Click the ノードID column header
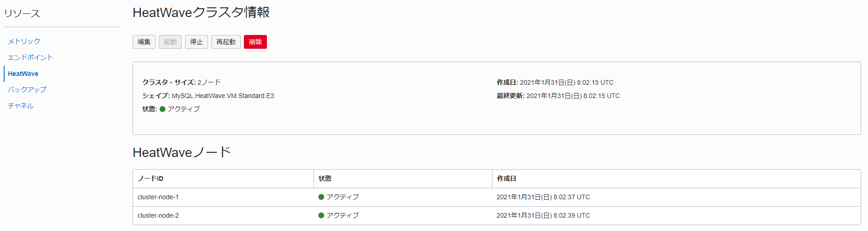868x231 pixels. (x=150, y=179)
